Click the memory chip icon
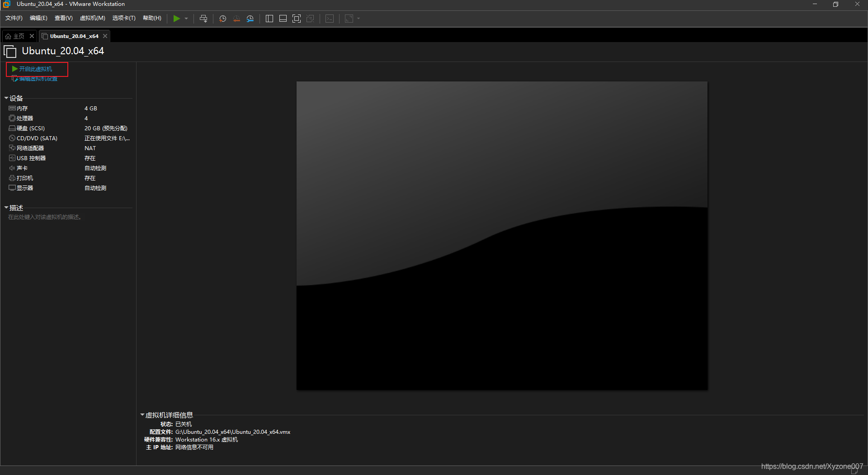 [12, 109]
